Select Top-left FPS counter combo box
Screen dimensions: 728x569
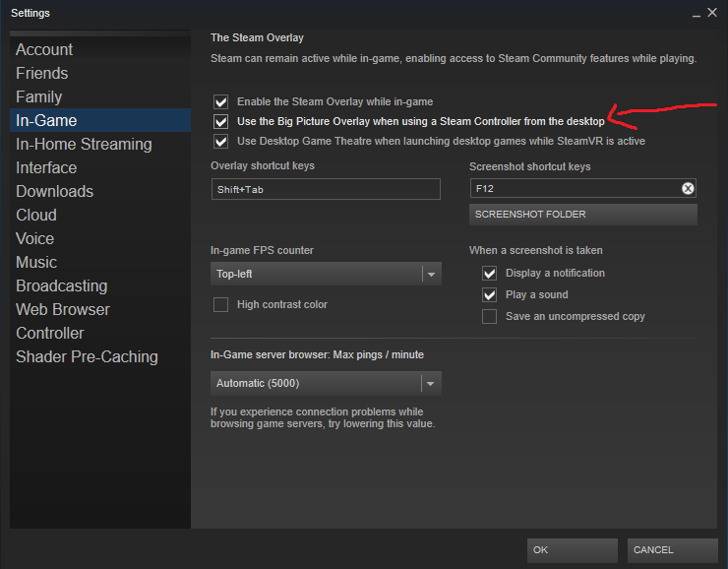coord(326,274)
